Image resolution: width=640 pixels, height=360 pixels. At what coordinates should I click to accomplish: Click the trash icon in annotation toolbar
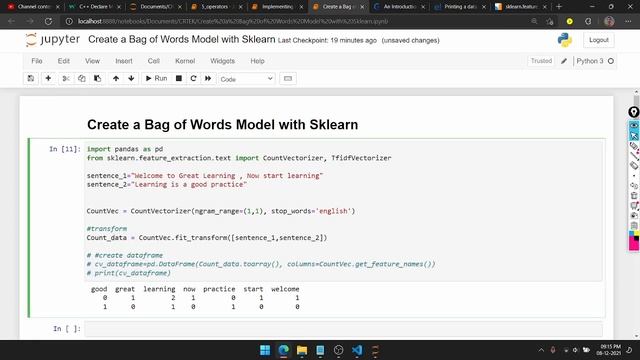pos(633,196)
